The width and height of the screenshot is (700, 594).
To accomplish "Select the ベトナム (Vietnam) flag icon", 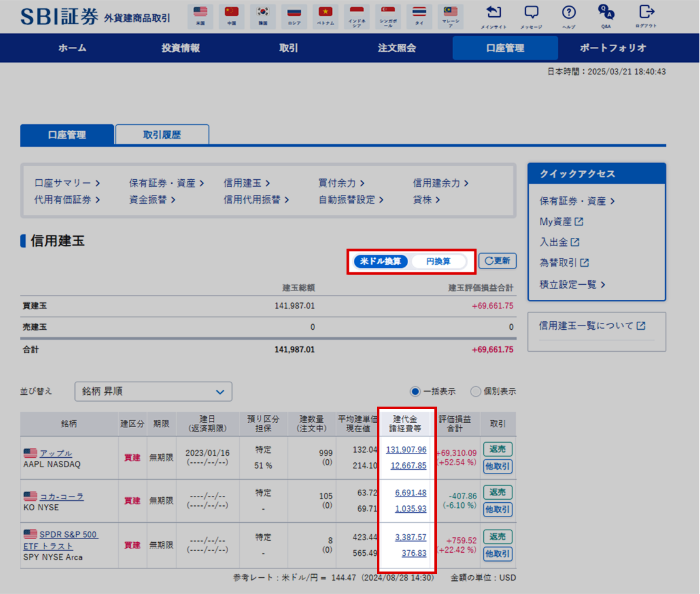I will [326, 16].
